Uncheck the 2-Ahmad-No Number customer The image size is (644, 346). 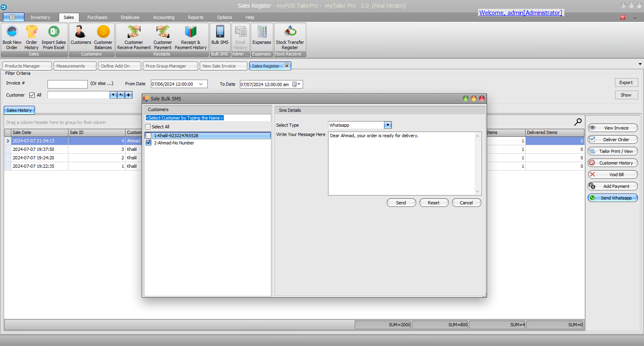click(x=149, y=143)
